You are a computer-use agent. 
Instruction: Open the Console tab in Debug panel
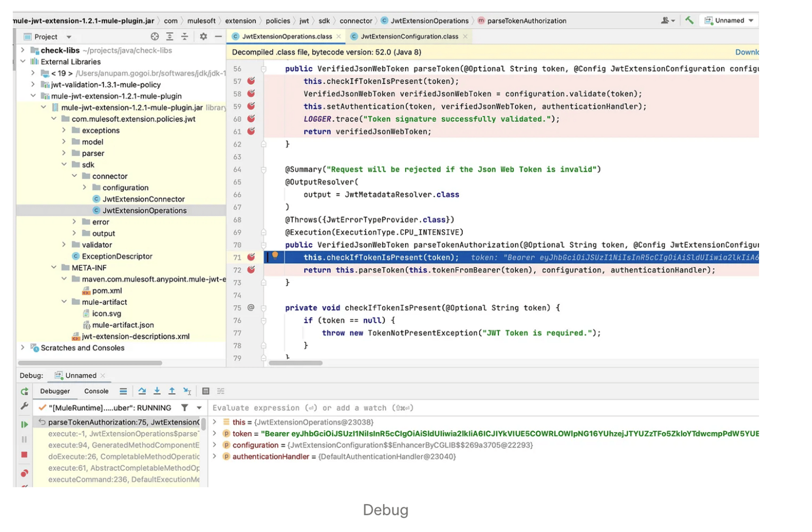click(x=96, y=391)
